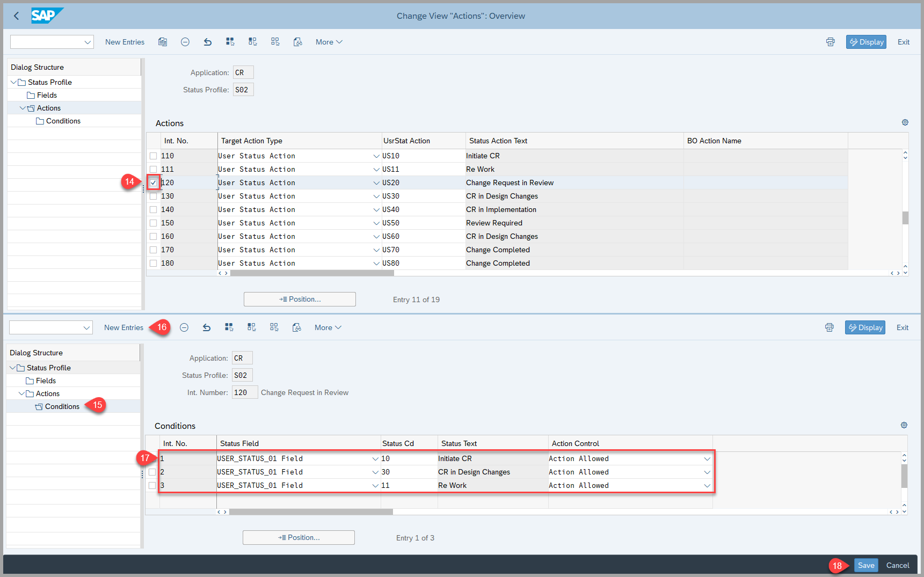924x577 pixels.
Task: Open Fields node in the upper Dialog Structure
Action: [47, 95]
